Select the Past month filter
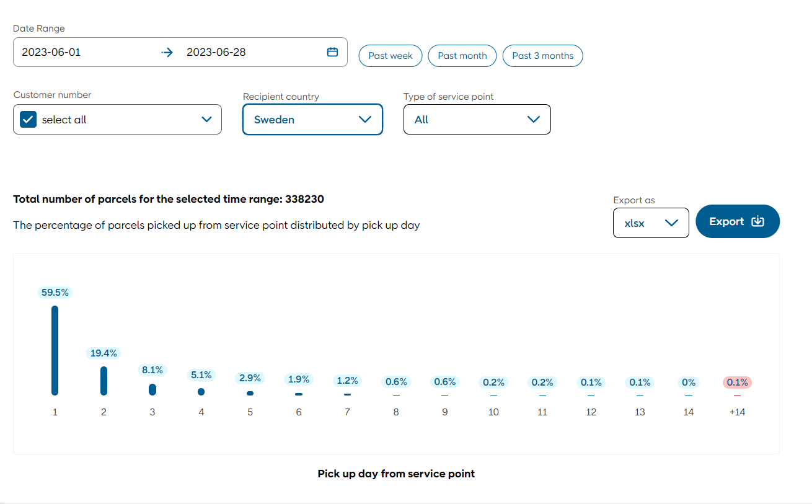 tap(462, 56)
